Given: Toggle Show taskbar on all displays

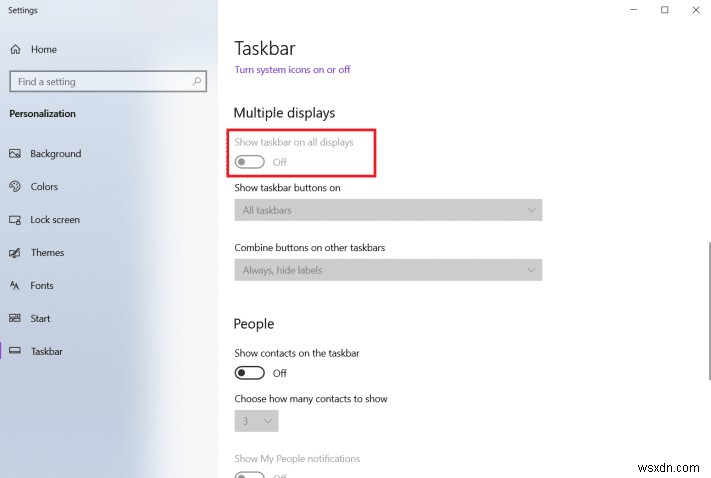Looking at the screenshot, I should (250, 162).
